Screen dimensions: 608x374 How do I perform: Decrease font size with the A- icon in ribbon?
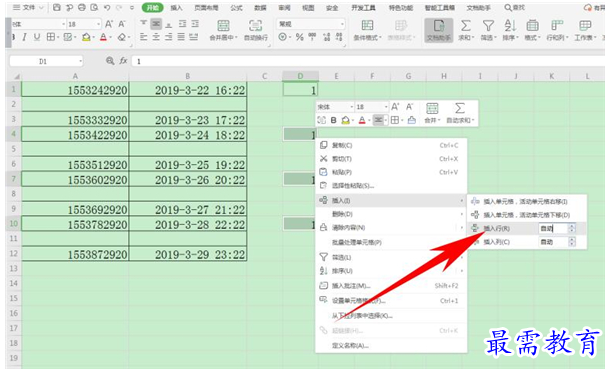click(x=122, y=24)
